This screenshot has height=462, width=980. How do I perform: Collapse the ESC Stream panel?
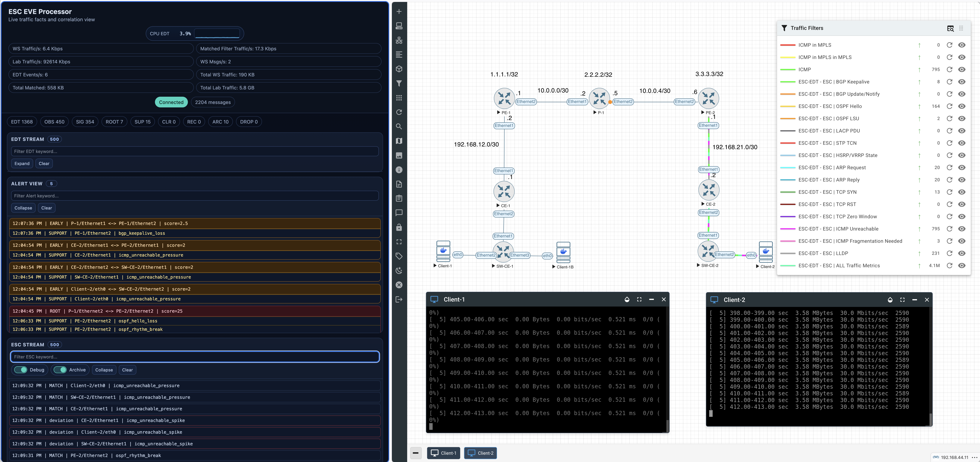pyautogui.click(x=104, y=370)
